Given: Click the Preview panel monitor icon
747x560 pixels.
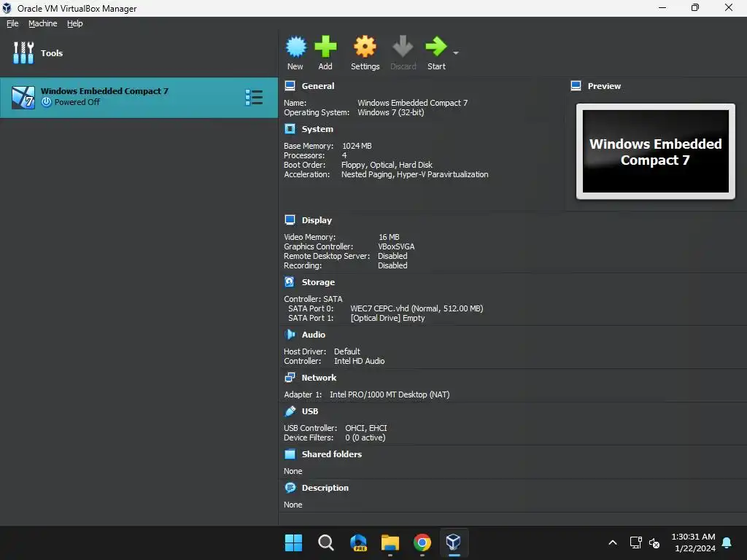Looking at the screenshot, I should (576, 86).
